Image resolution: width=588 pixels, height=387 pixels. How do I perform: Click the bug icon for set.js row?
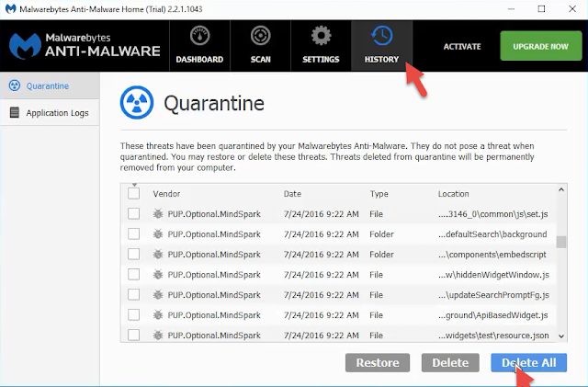point(158,214)
